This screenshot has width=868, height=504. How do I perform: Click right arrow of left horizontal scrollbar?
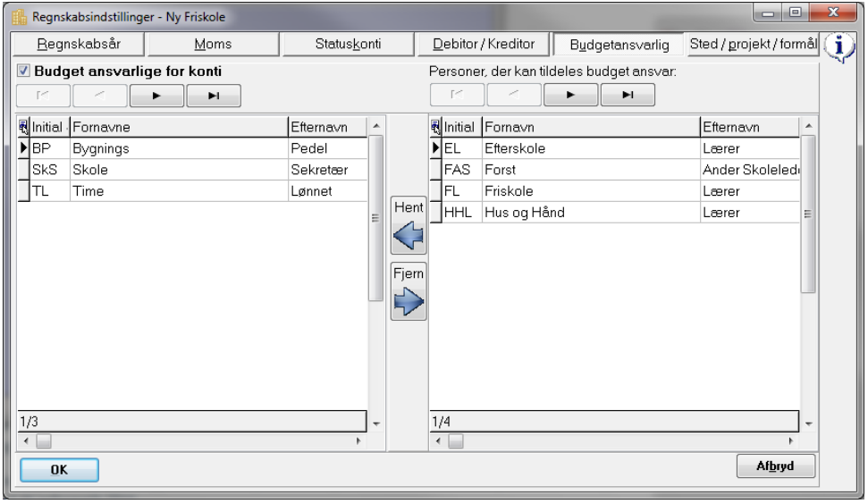(x=358, y=441)
